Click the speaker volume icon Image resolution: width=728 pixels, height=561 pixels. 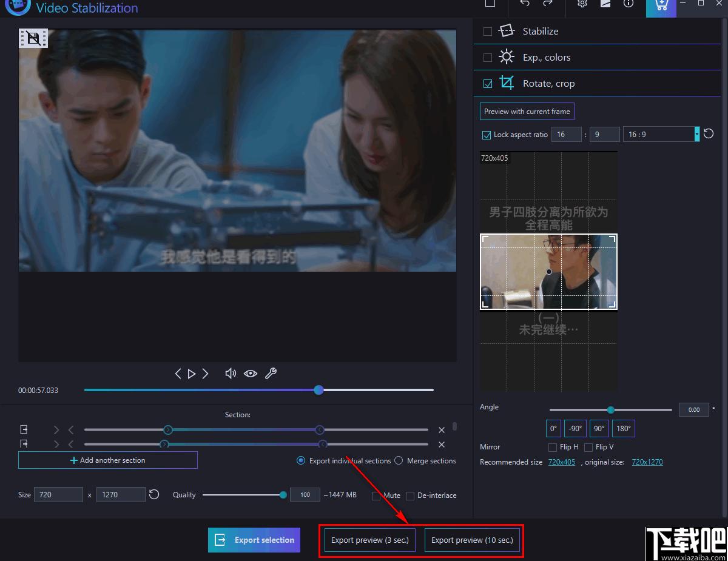(231, 374)
